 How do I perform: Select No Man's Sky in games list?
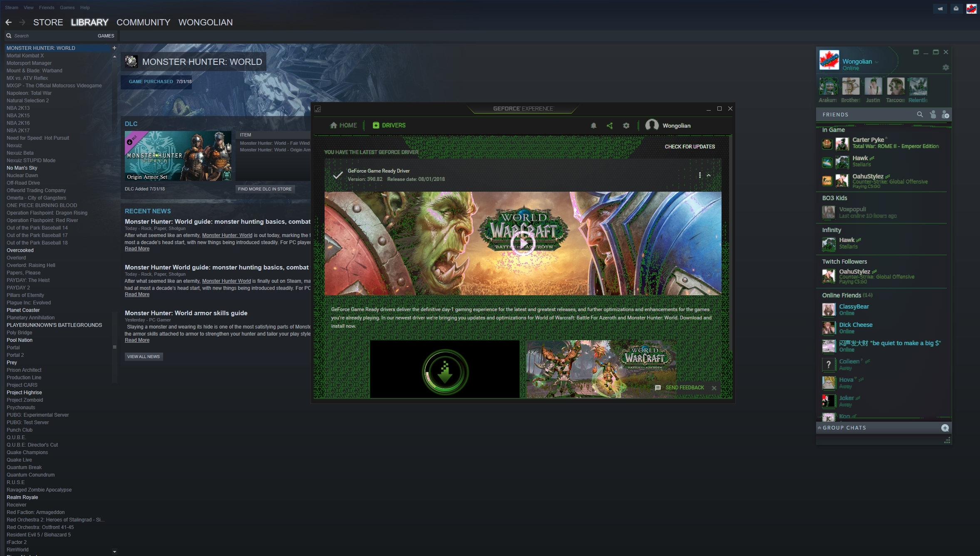coord(22,168)
